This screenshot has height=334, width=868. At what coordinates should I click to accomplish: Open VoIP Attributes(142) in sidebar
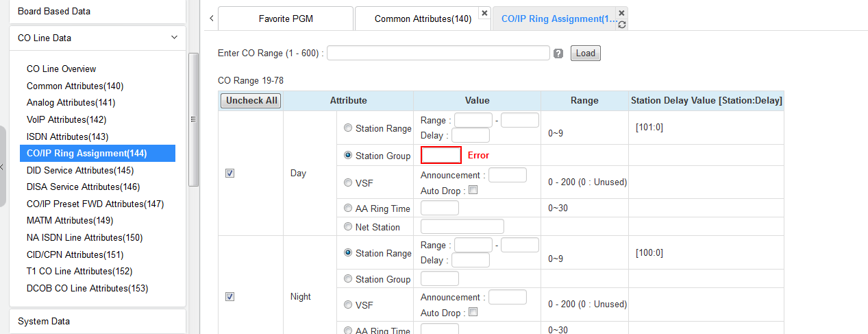[66, 119]
